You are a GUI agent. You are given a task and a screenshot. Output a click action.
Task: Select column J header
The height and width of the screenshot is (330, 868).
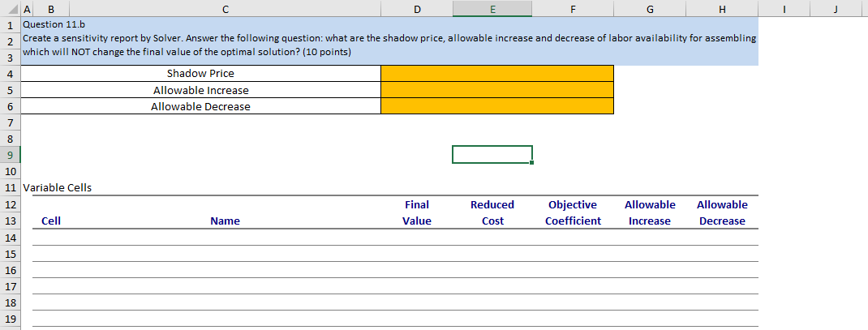[x=836, y=8]
